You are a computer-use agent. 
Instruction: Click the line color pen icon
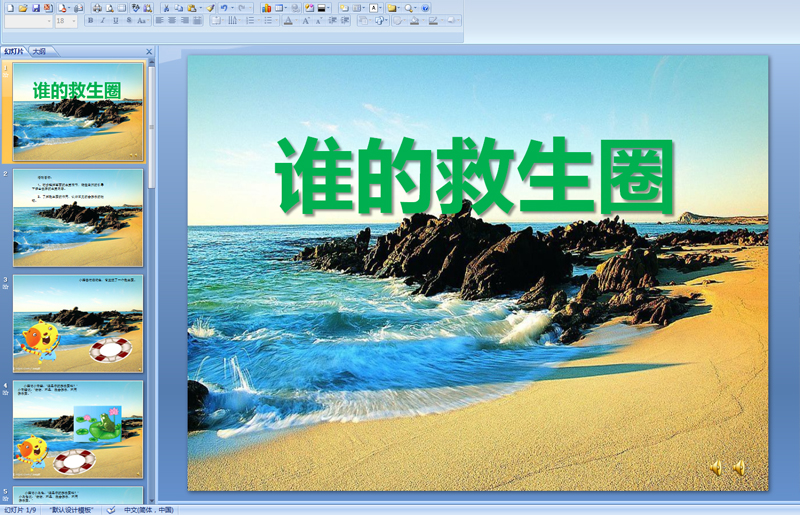point(433,20)
